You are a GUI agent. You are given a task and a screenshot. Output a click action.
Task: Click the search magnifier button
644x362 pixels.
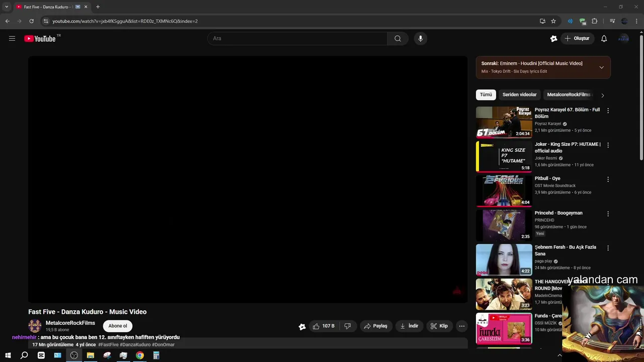click(397, 38)
